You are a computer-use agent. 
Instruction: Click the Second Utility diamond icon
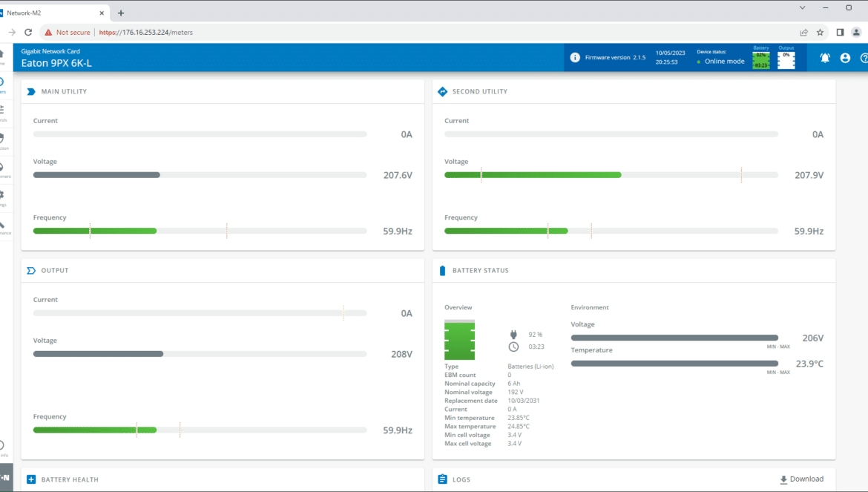click(442, 92)
